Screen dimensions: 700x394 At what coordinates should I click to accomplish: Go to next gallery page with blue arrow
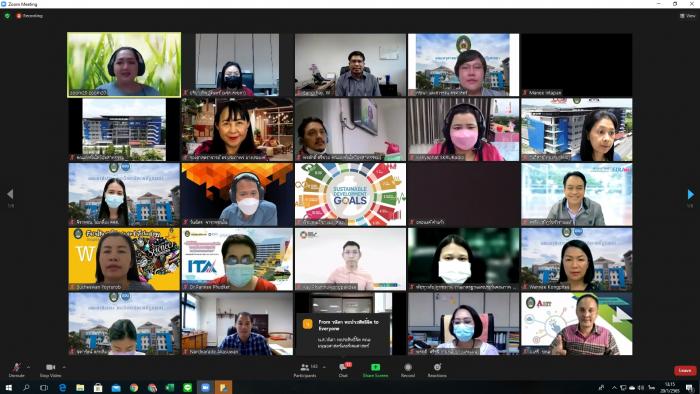point(691,194)
